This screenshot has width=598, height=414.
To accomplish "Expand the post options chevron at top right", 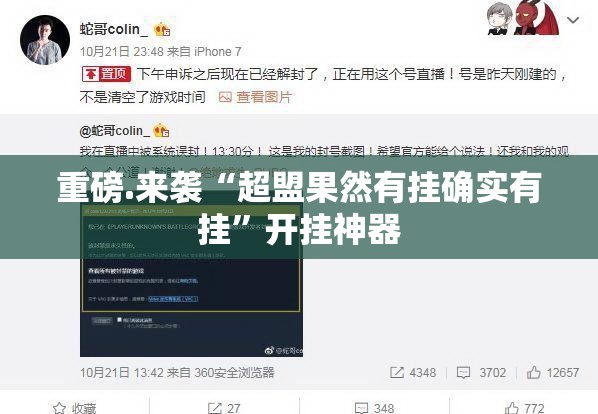I will (x=573, y=20).
